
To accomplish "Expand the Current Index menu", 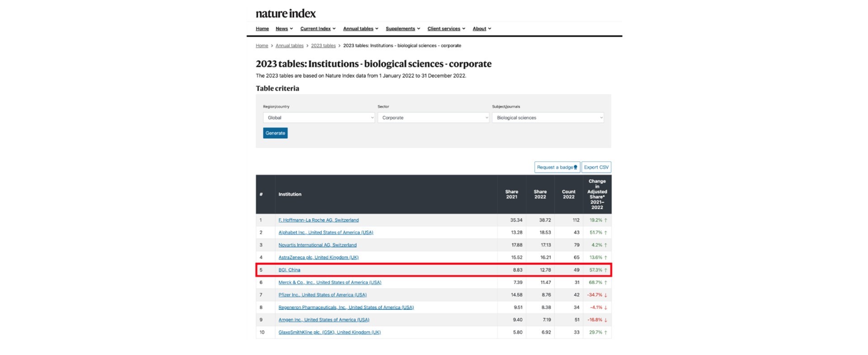I will click(x=318, y=28).
